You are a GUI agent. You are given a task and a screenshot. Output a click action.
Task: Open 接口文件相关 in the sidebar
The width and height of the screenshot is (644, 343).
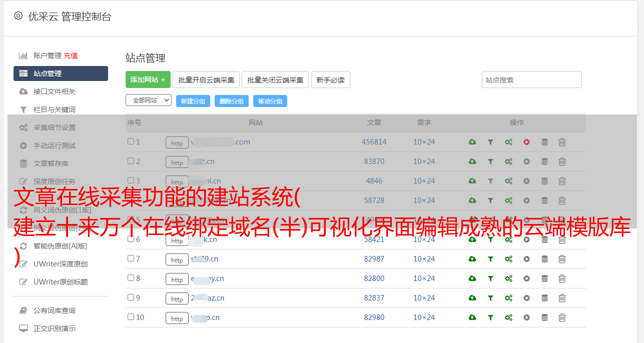tap(54, 91)
